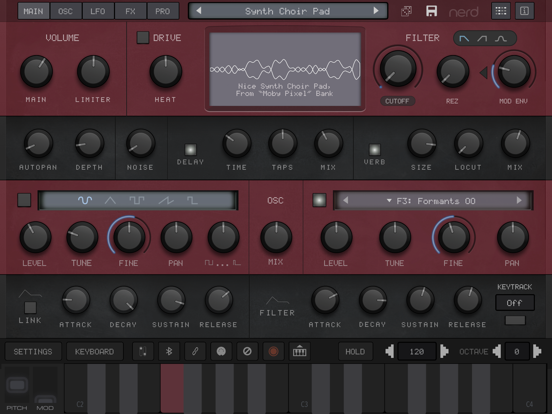Select the MAIN tab
The width and height of the screenshot is (552, 414).
(x=33, y=11)
